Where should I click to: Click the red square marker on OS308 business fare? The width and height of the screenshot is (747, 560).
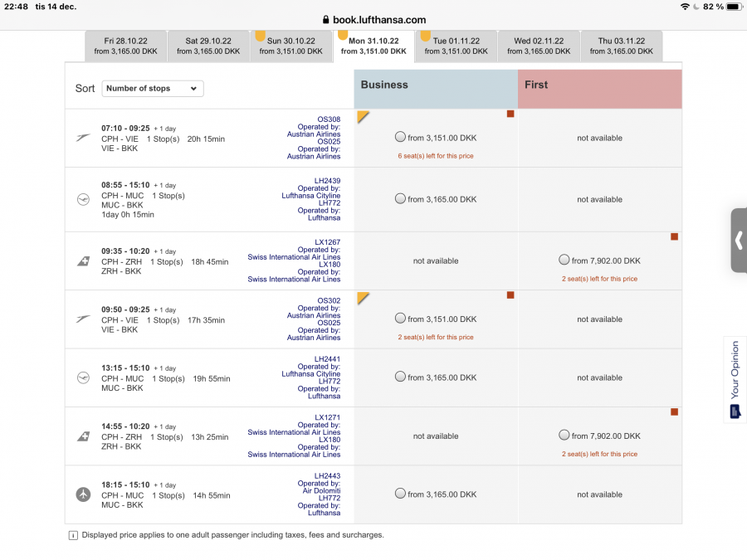click(x=510, y=114)
